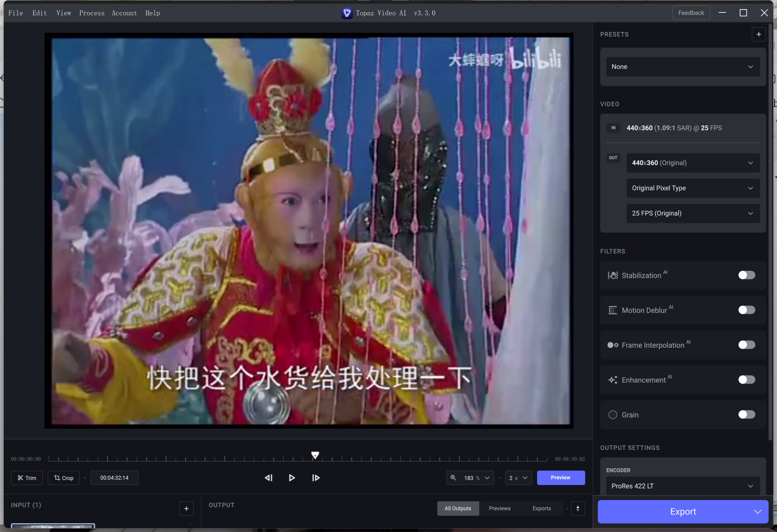
Task: Open the Process menu
Action: tap(92, 13)
